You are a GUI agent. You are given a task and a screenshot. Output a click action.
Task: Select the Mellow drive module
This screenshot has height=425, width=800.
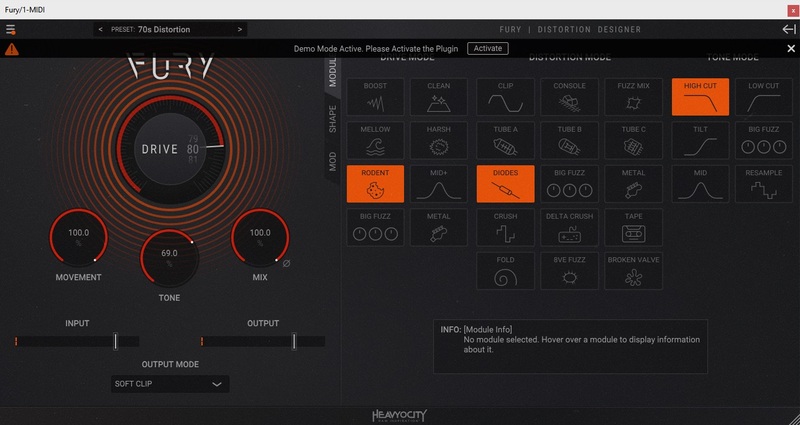[375, 140]
